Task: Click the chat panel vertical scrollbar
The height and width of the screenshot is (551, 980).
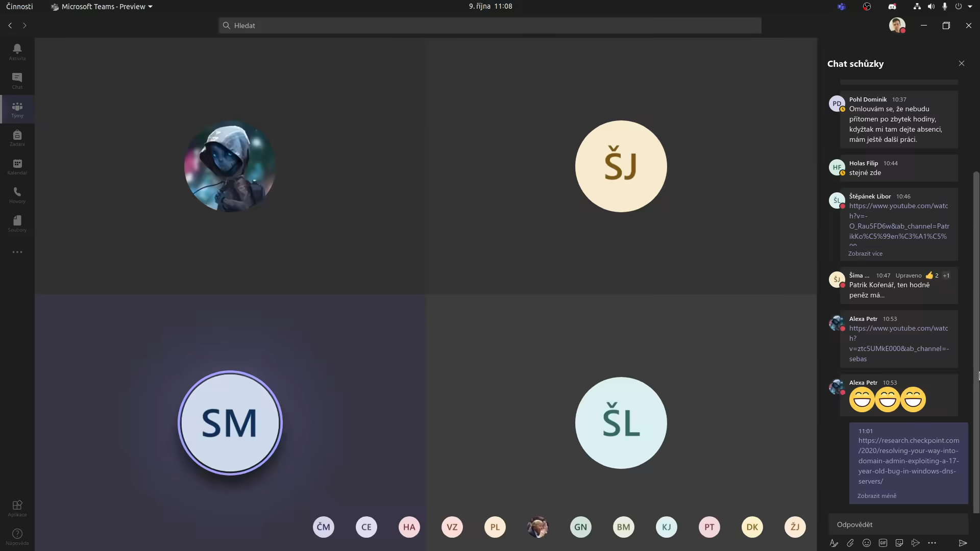Action: 976,342
